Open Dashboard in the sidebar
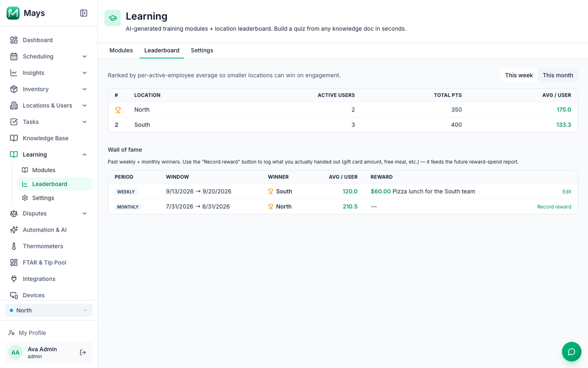This screenshot has height=368, width=588. [49, 40]
